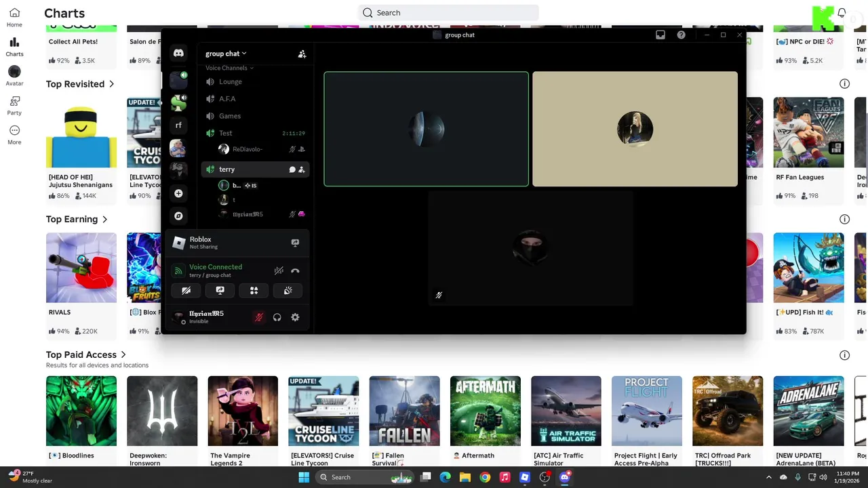Click the invite-members icon beside group chat
Screen dimensions: 868x488
click(302, 54)
